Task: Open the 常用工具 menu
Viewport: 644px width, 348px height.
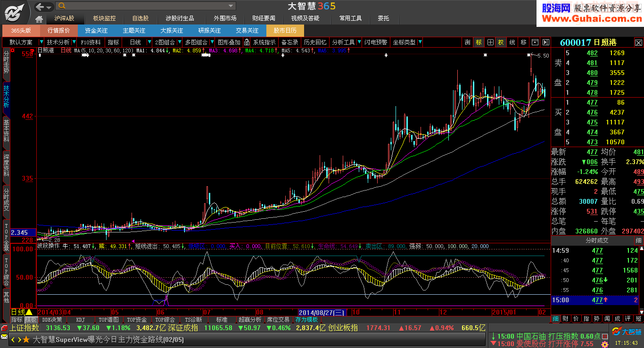Action: (x=350, y=18)
